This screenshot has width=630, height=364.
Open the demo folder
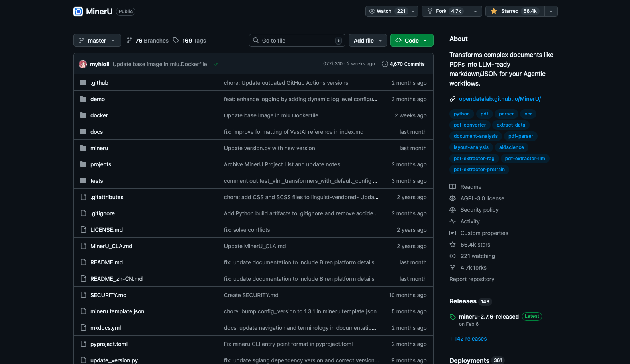(98, 99)
